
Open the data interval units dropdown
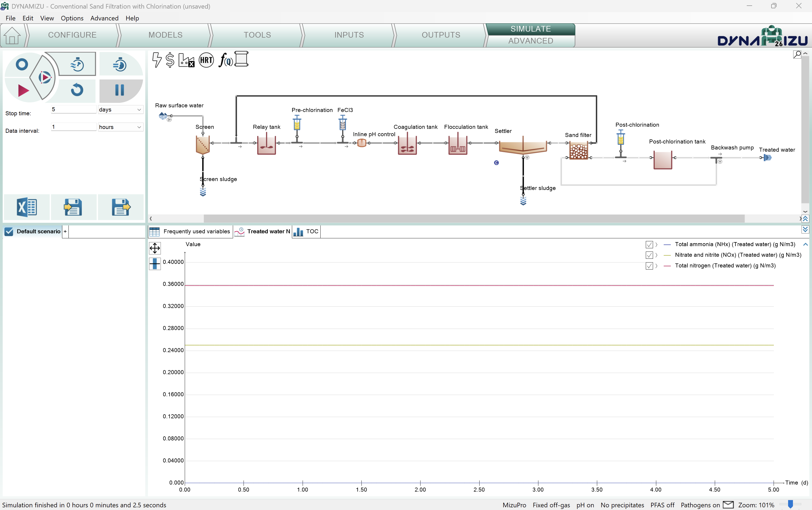(x=120, y=127)
